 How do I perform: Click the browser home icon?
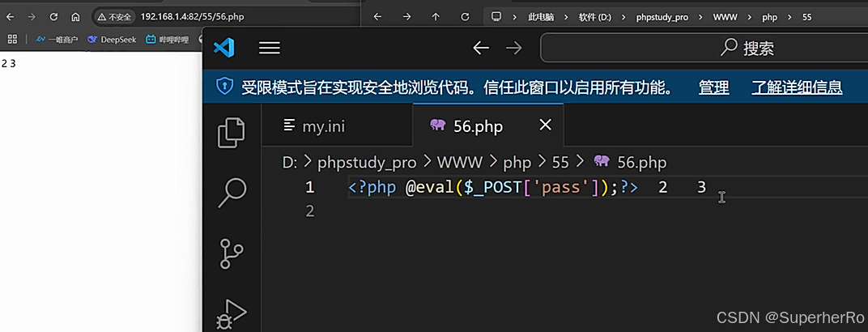[x=76, y=17]
